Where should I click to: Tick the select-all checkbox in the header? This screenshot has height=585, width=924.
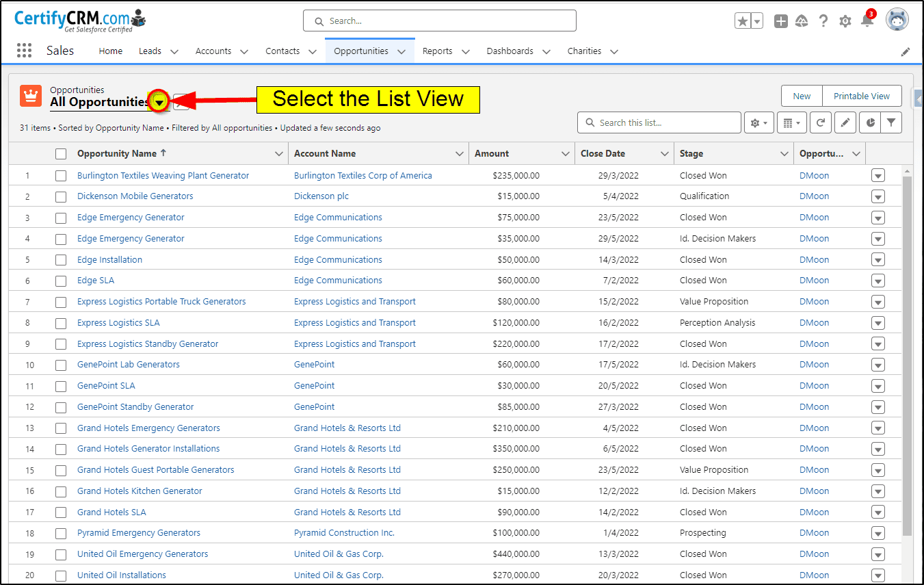61,154
